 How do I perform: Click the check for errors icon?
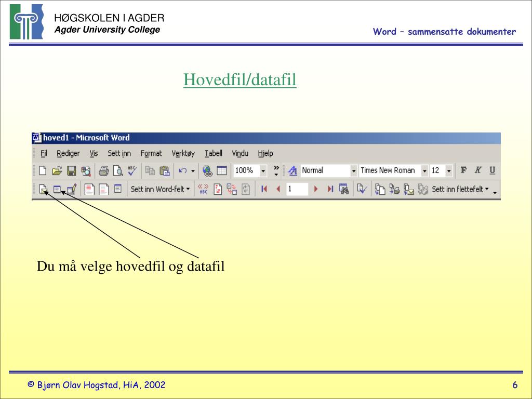(362, 189)
